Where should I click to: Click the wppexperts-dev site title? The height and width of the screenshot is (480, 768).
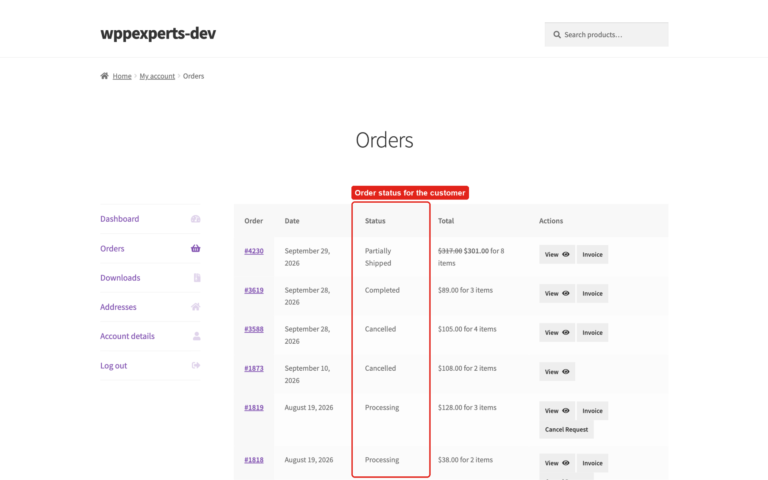[x=158, y=33]
